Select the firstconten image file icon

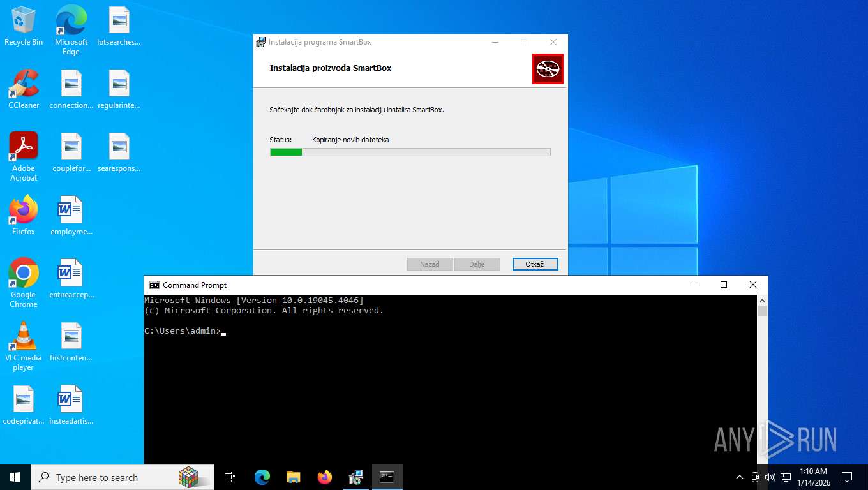coord(71,342)
